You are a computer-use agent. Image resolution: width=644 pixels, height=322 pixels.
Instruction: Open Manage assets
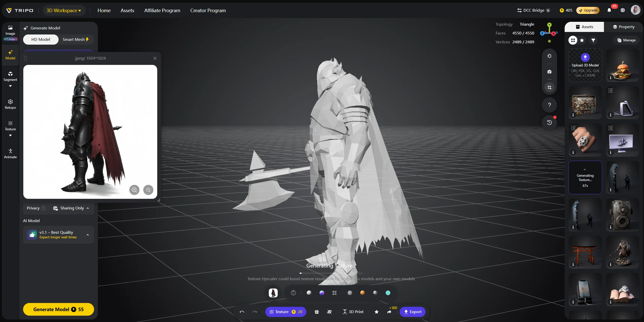(x=626, y=40)
